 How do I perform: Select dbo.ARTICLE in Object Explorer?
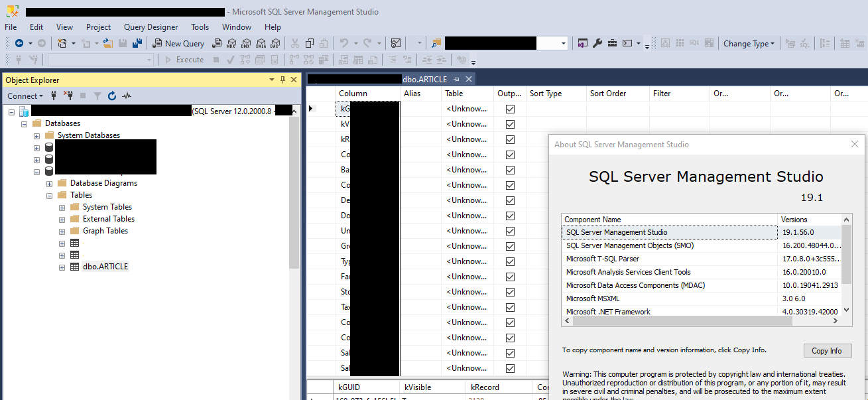[x=105, y=267]
